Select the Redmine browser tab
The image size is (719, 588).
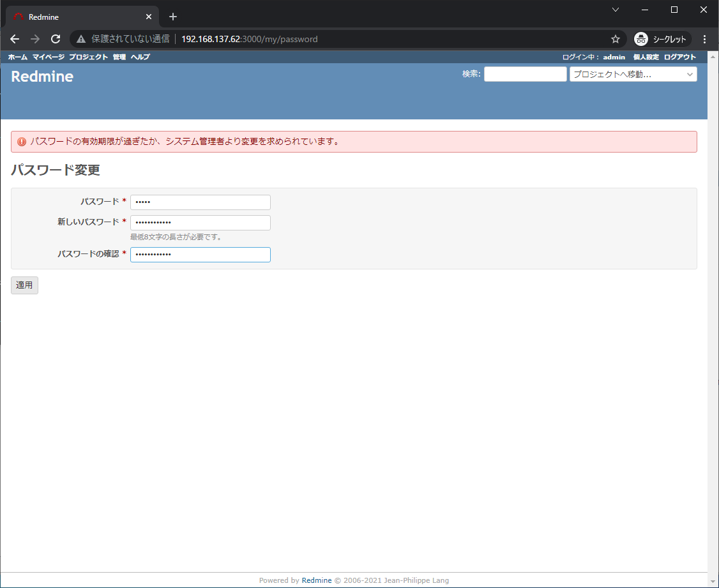click(x=77, y=16)
